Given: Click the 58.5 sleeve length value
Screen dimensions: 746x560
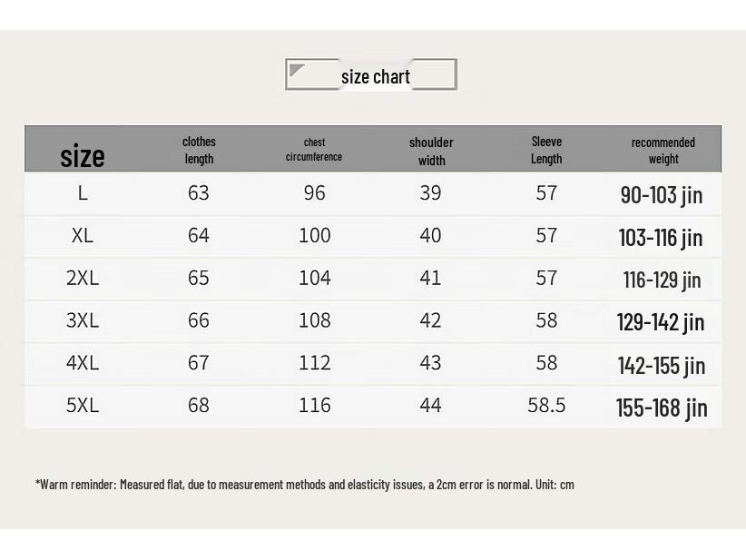Looking at the screenshot, I should click(546, 406).
